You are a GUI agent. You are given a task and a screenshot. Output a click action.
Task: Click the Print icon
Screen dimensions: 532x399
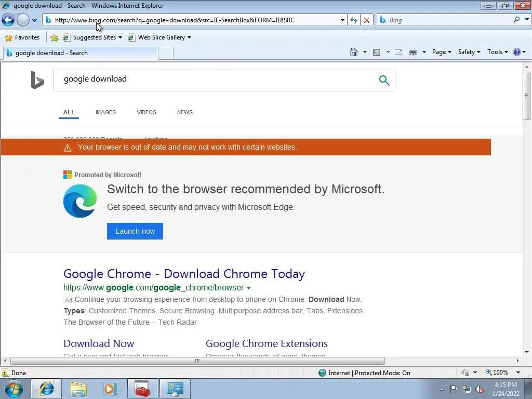[413, 52]
